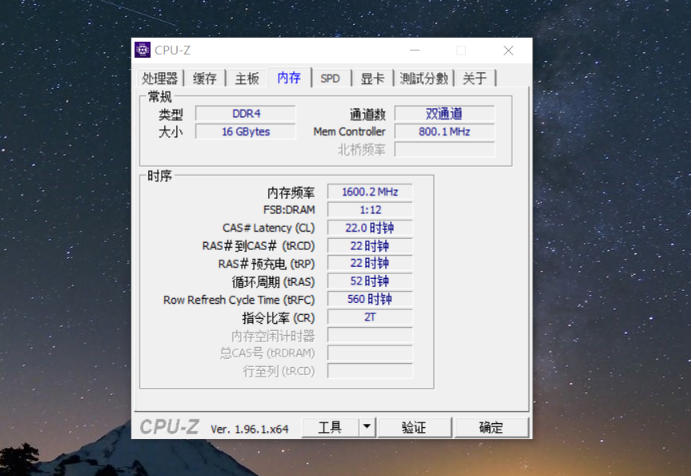Click the tRFC 560 时钟 value
The image size is (692, 476).
370,299
